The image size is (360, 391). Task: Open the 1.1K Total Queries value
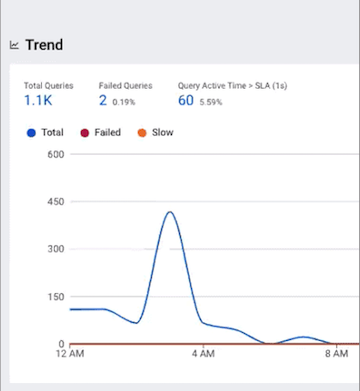(38, 100)
